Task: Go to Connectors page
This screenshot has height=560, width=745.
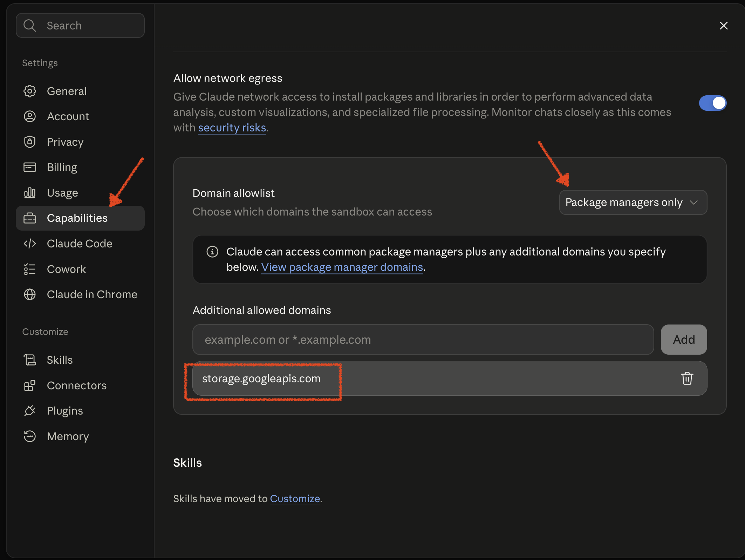Action: coord(80,385)
